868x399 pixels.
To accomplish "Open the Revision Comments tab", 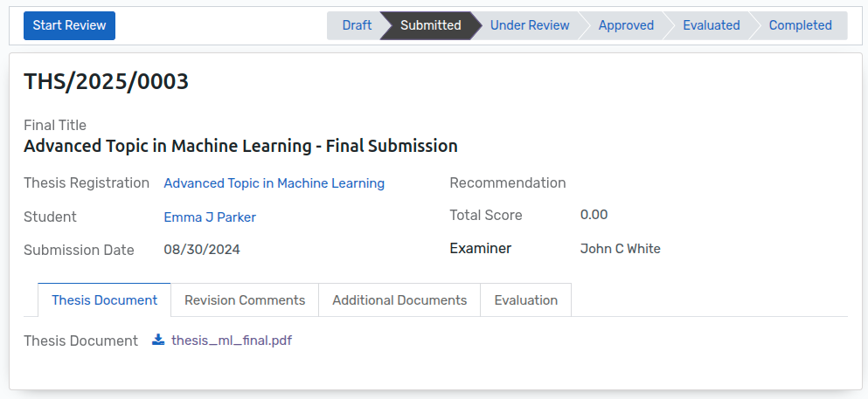I will (x=245, y=299).
